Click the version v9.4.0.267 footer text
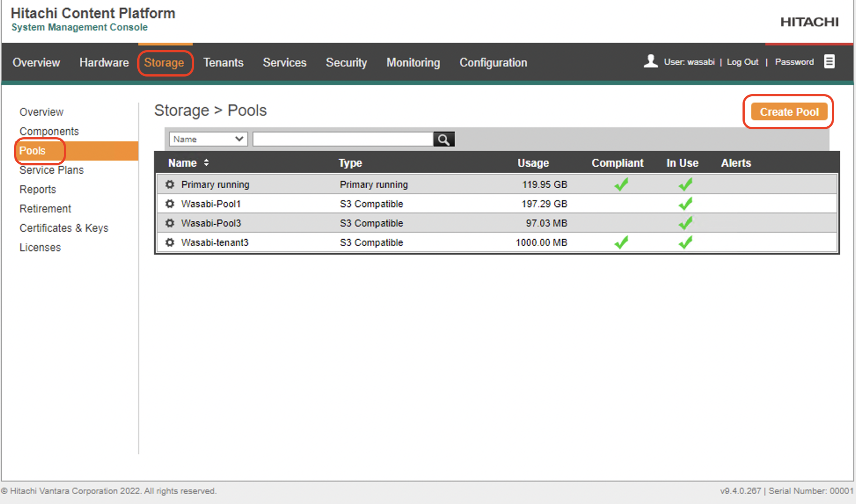Screen dimensions: 856x504 click(740, 491)
